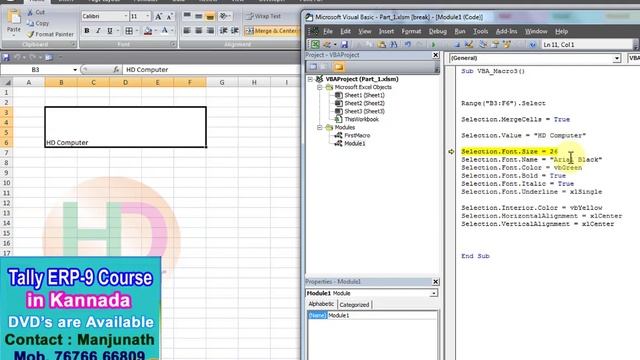Click Borders icon in Excel Font group
The height and width of the screenshot is (360, 640).
click(129, 31)
